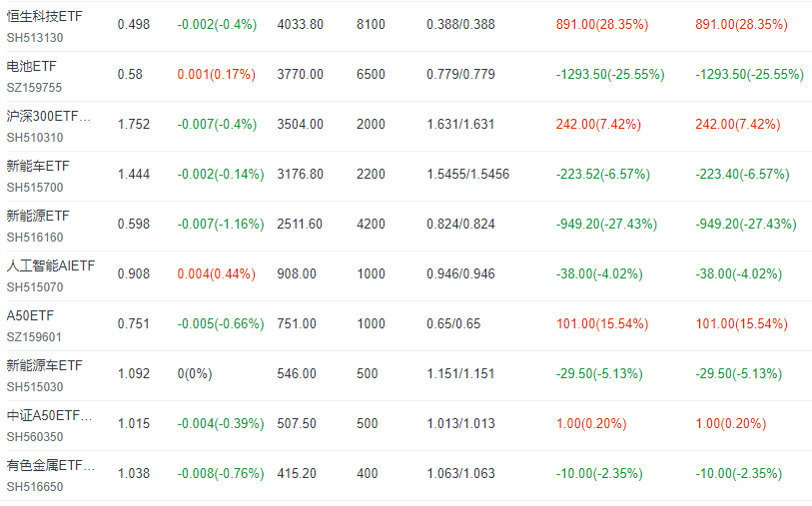Screen dimensions: 812x506
Task: Click change value 0.004(0.44%)
Action: tap(217, 274)
